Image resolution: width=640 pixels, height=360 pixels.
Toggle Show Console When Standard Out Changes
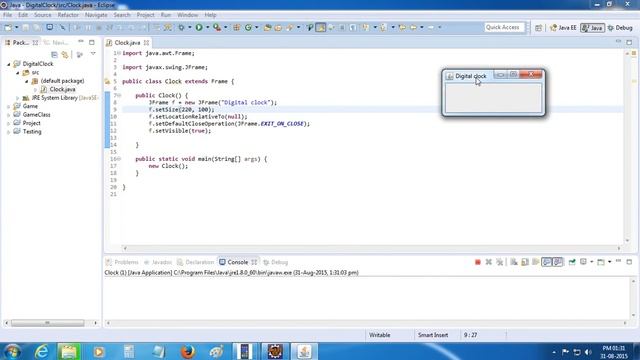pyautogui.click(x=547, y=262)
